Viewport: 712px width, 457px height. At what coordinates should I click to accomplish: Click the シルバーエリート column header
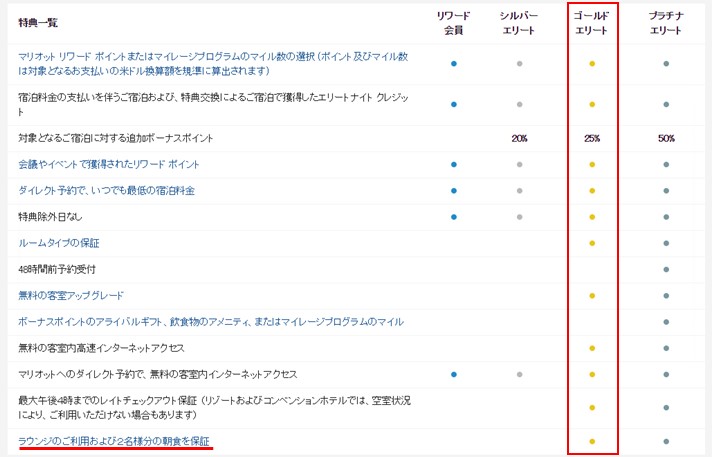[519, 23]
